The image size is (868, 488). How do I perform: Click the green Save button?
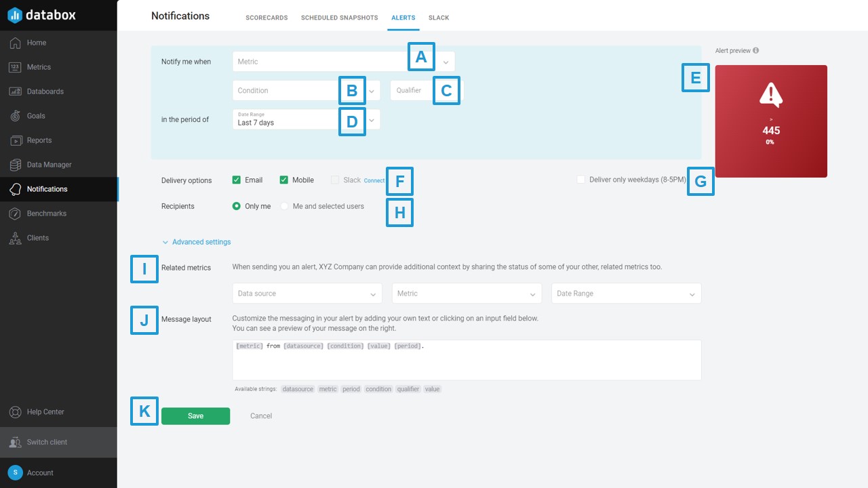click(x=195, y=416)
